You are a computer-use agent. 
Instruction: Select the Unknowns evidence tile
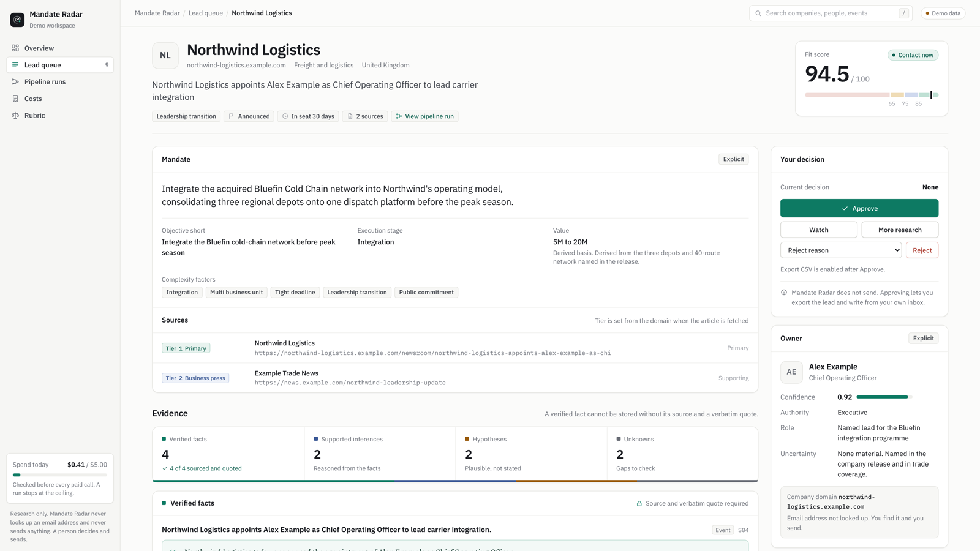(682, 454)
